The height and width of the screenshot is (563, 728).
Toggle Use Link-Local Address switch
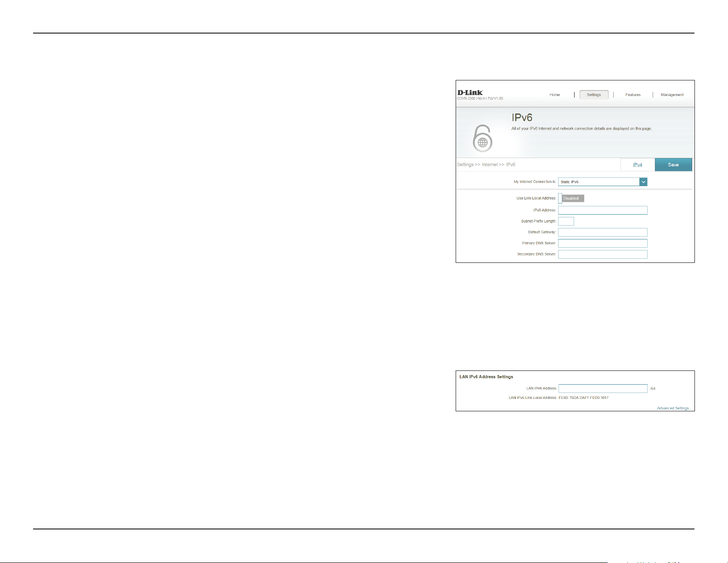tap(571, 199)
